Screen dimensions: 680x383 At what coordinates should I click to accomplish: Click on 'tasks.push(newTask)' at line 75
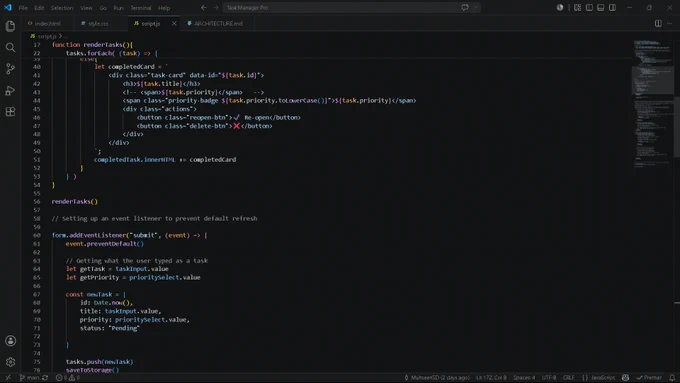point(99,362)
